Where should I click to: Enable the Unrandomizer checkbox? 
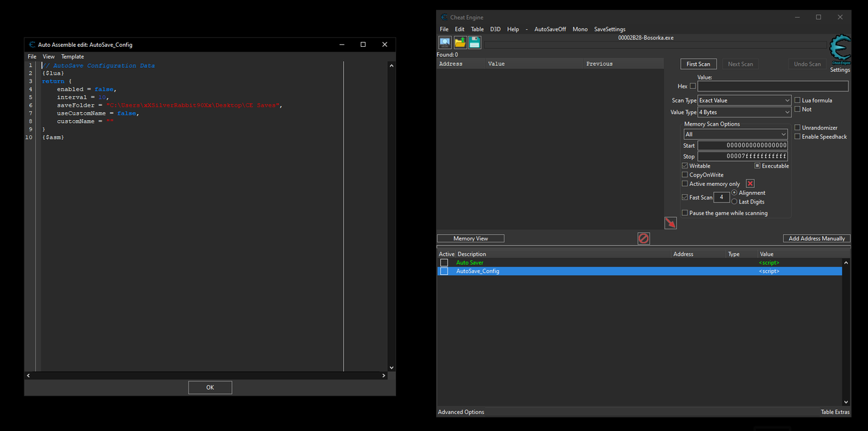(797, 128)
